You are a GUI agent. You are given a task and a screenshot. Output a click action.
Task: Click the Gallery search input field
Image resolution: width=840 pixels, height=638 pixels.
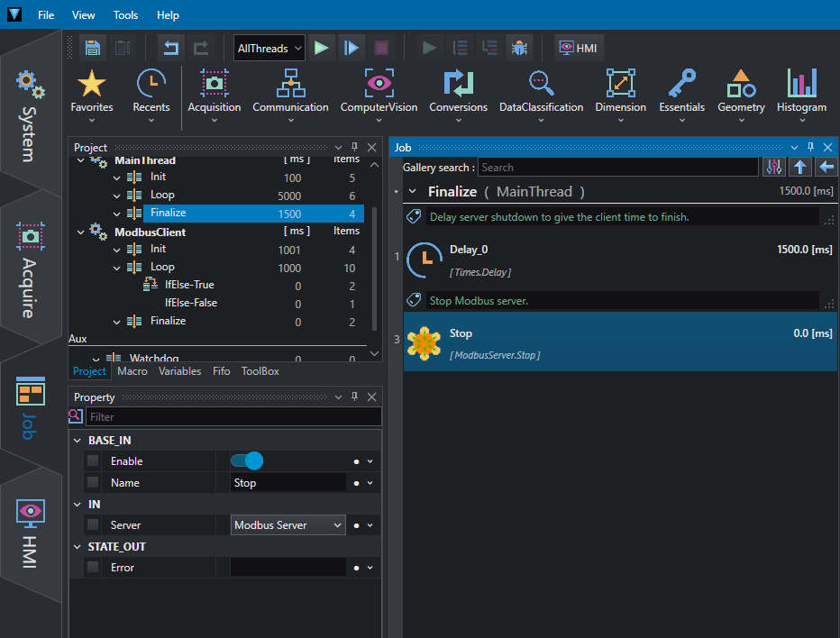click(618, 167)
